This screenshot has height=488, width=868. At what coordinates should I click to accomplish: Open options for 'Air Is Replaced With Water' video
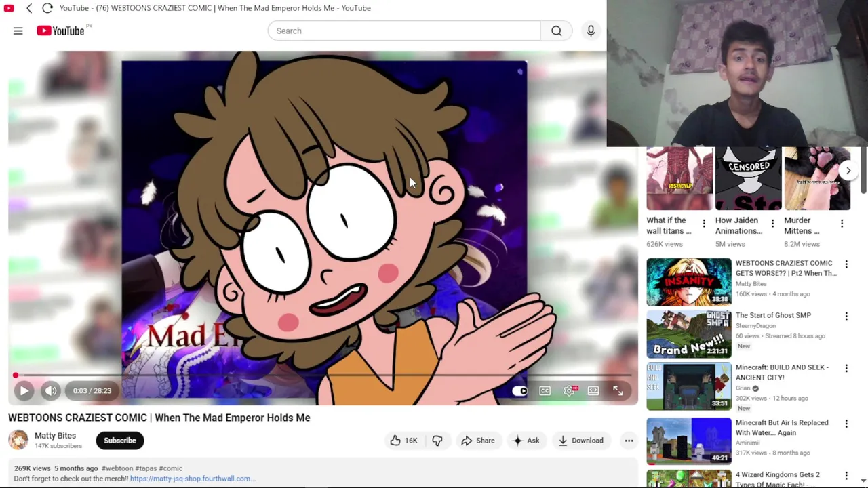(846, 424)
